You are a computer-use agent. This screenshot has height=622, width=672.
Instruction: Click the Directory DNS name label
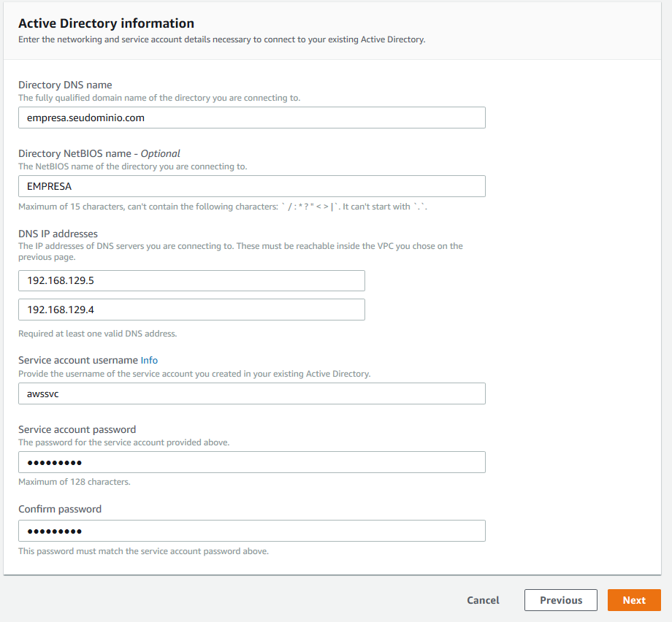tap(65, 85)
